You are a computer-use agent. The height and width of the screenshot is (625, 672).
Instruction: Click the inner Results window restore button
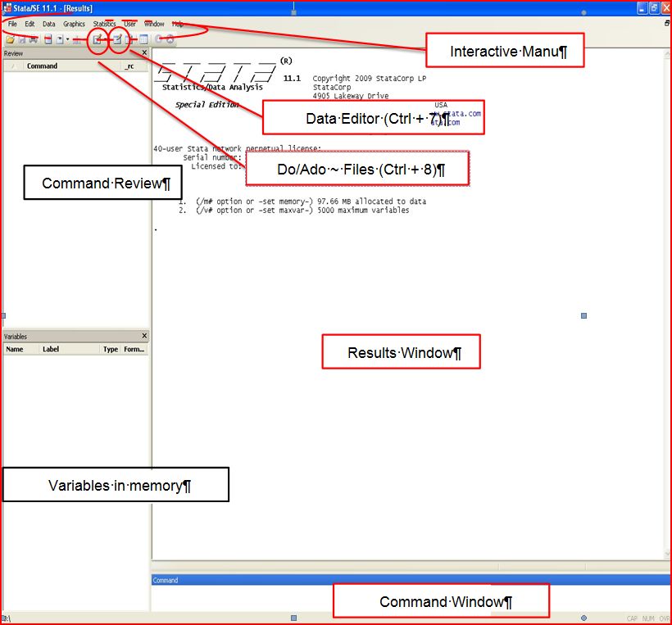coord(667,24)
